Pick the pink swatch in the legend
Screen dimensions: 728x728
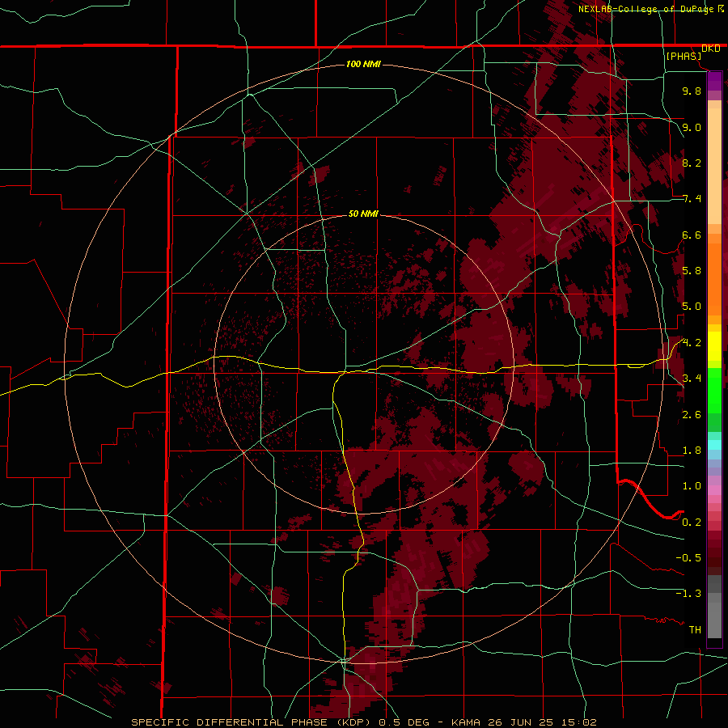(714, 490)
